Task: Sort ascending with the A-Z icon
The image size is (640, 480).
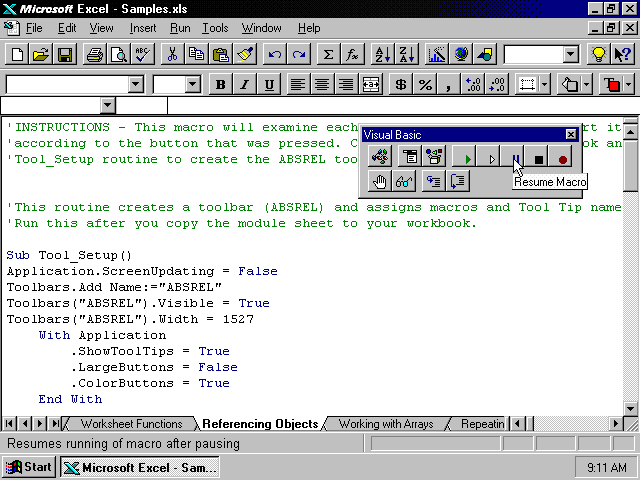Action: (x=382, y=54)
